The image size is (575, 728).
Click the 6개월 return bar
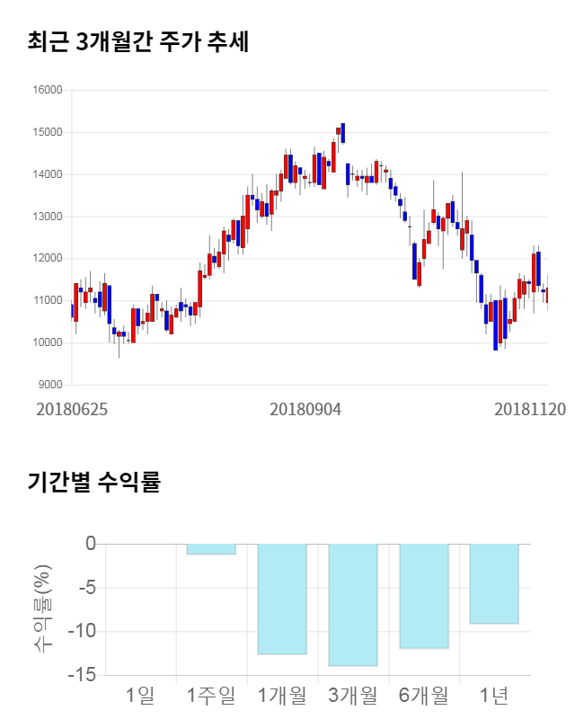(424, 596)
